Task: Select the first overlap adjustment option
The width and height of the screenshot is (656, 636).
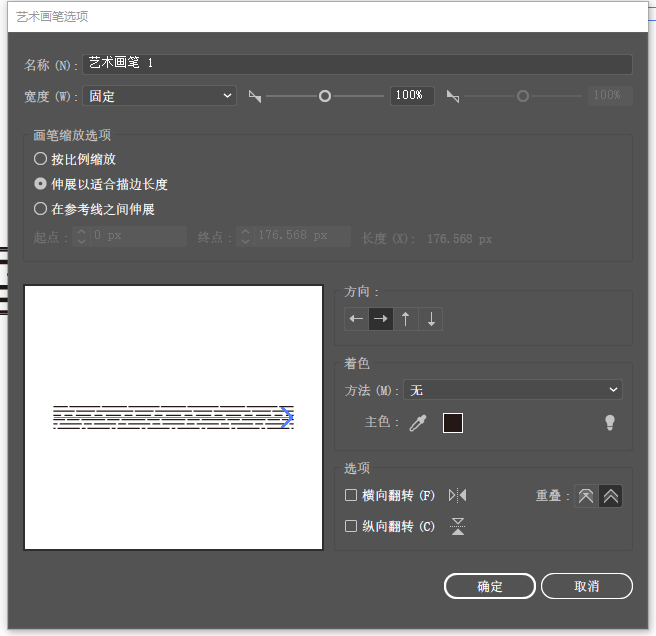Action: point(586,496)
